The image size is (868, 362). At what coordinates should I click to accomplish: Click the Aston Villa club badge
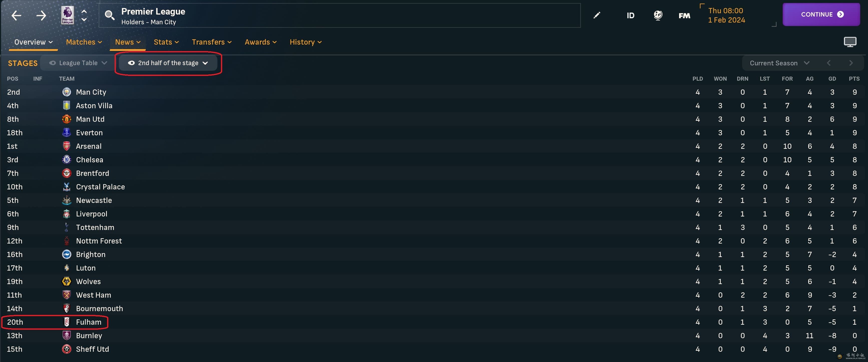67,106
